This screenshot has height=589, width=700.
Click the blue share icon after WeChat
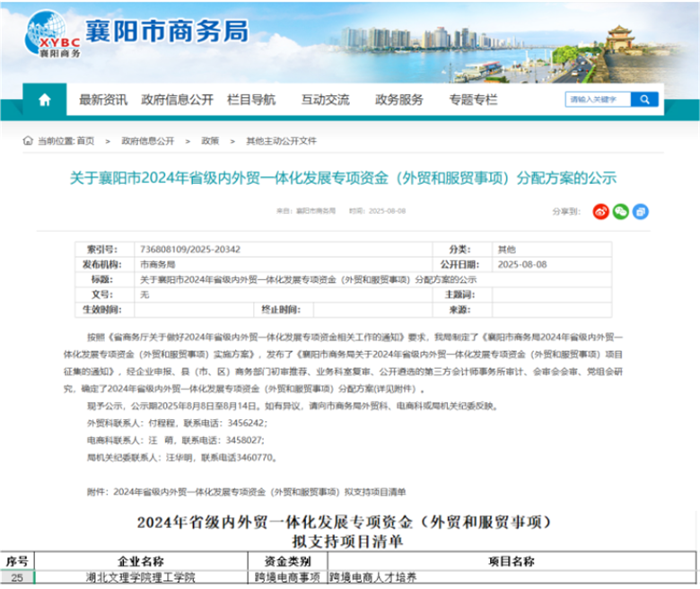(640, 212)
